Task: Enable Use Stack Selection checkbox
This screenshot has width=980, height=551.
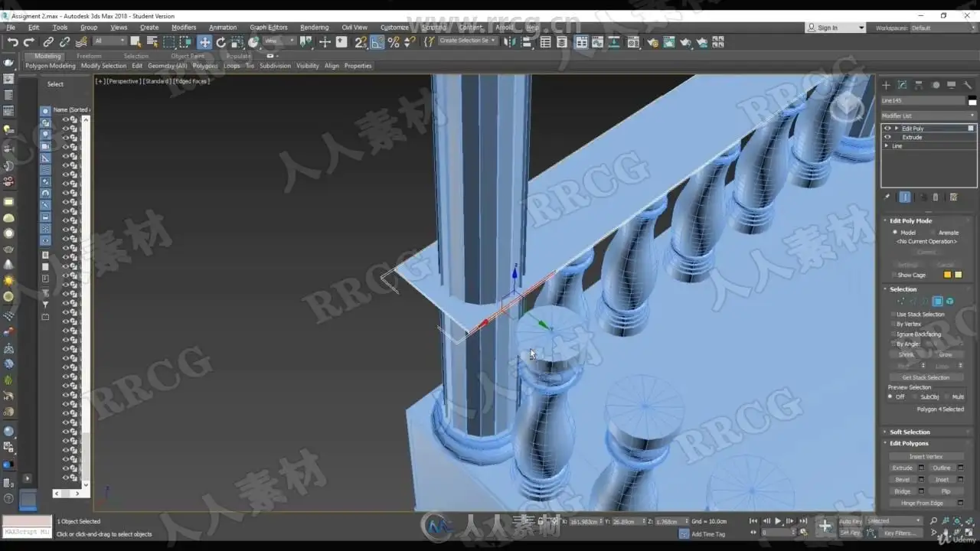Action: pos(893,315)
